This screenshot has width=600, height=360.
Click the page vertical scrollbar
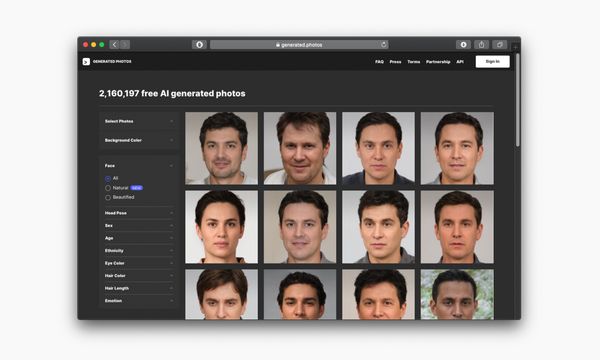coord(517,100)
